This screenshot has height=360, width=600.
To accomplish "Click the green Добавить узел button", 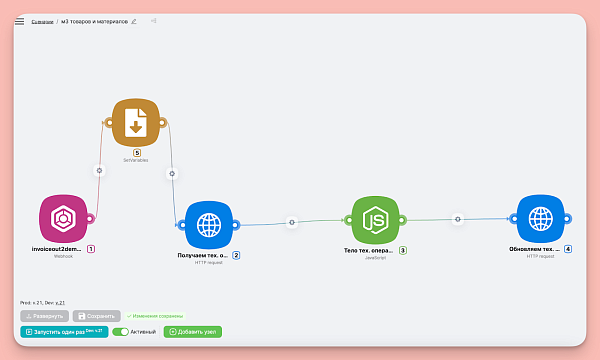I will click(x=192, y=332).
